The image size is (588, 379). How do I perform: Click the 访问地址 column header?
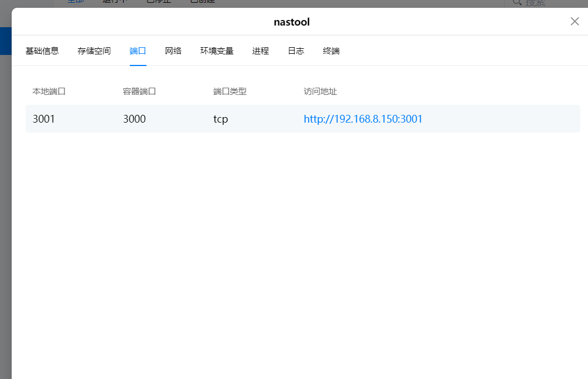coord(320,92)
